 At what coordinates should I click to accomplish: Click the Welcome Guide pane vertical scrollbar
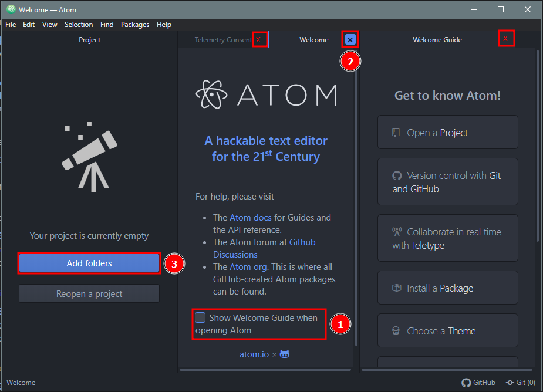point(538,146)
